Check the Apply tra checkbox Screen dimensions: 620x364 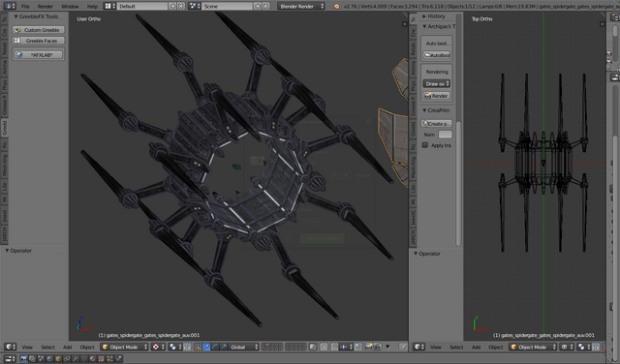(425, 145)
